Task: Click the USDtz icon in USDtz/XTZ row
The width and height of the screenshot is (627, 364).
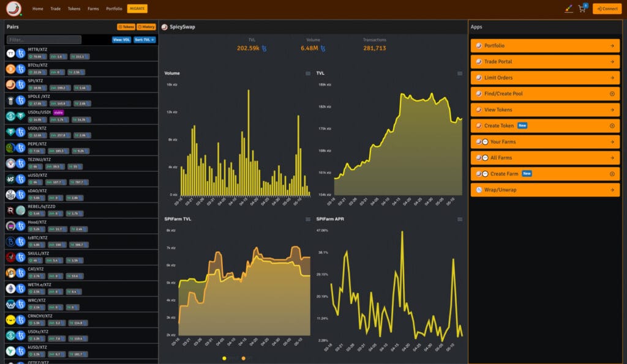Action: click(x=10, y=335)
